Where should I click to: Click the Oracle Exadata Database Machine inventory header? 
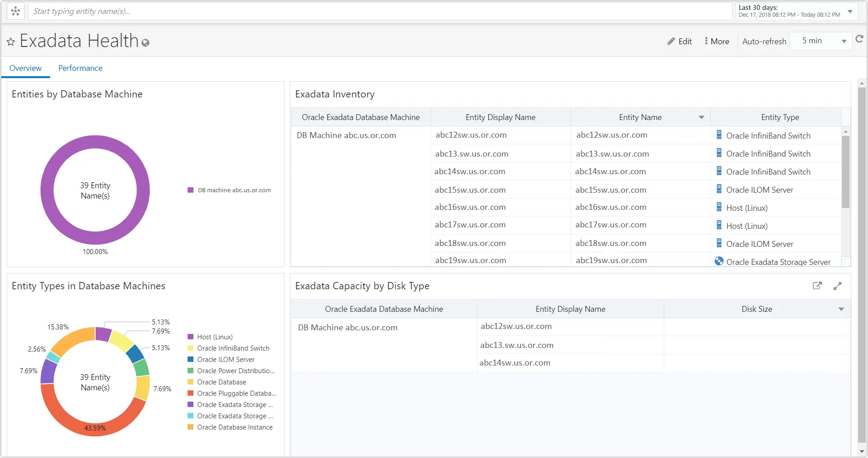tap(361, 117)
